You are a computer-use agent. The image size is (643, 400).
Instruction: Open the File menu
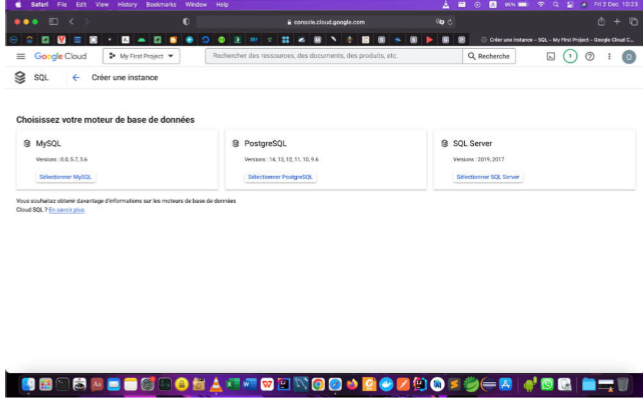pos(62,5)
